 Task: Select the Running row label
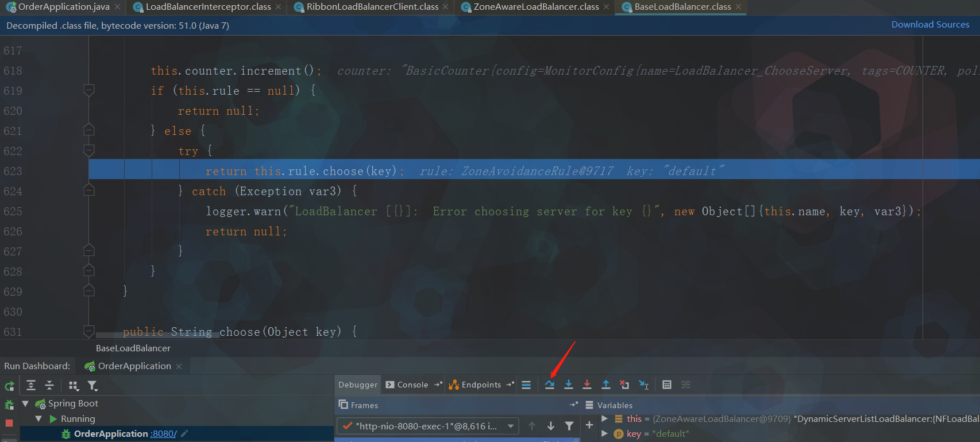[x=78, y=419]
